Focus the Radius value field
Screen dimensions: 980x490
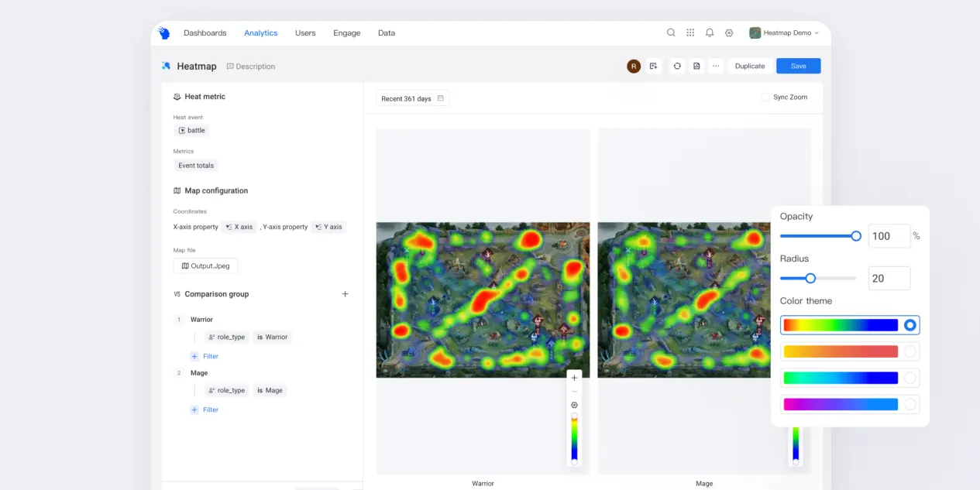point(889,278)
